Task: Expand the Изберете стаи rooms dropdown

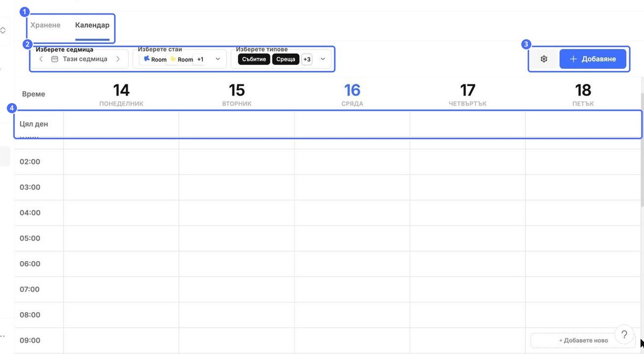Action: 217,59
